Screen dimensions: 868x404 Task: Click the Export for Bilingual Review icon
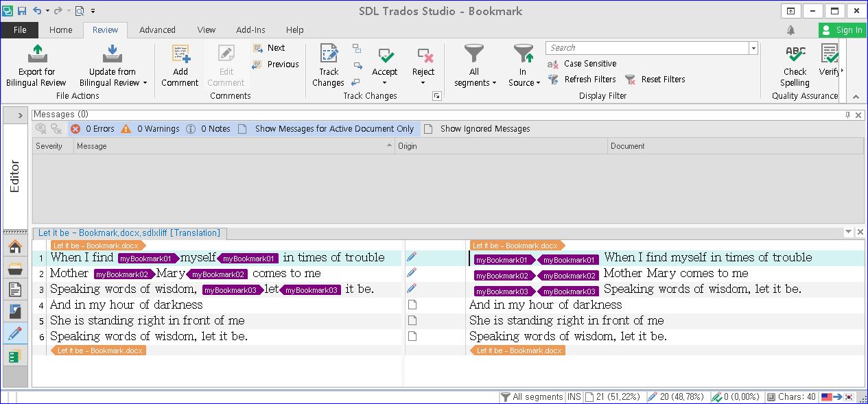(36, 54)
